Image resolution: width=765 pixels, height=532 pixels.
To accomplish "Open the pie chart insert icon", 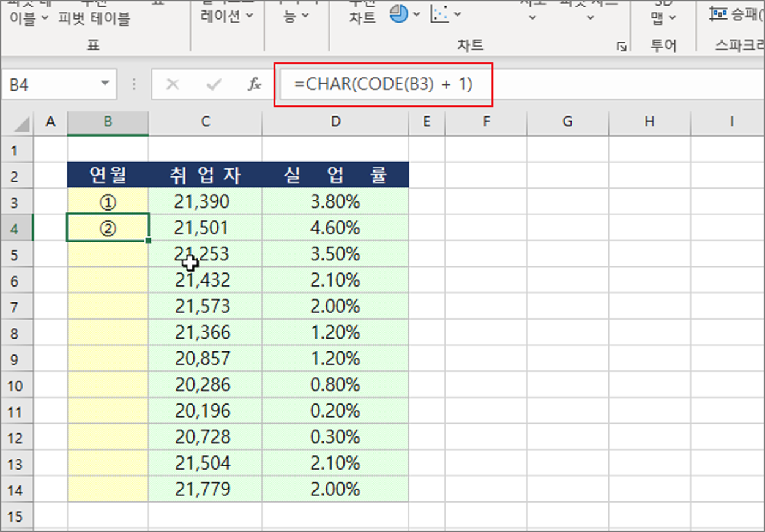I will (399, 13).
